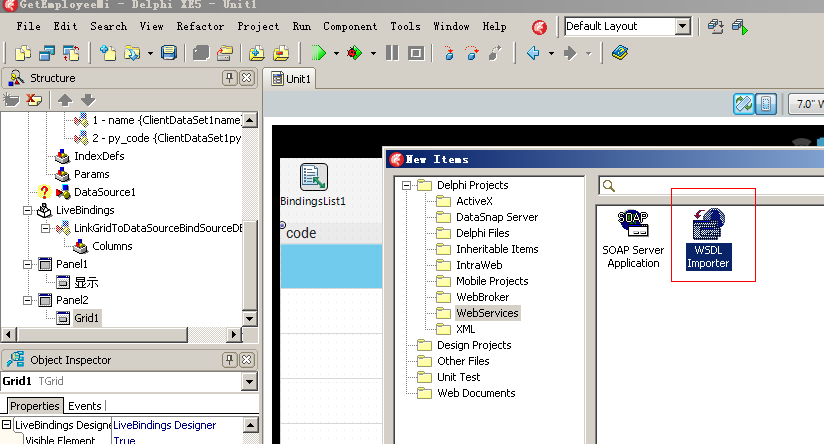The height and width of the screenshot is (444, 824).
Task: Collapse the LiveBindings tree node
Action: (x=27, y=211)
